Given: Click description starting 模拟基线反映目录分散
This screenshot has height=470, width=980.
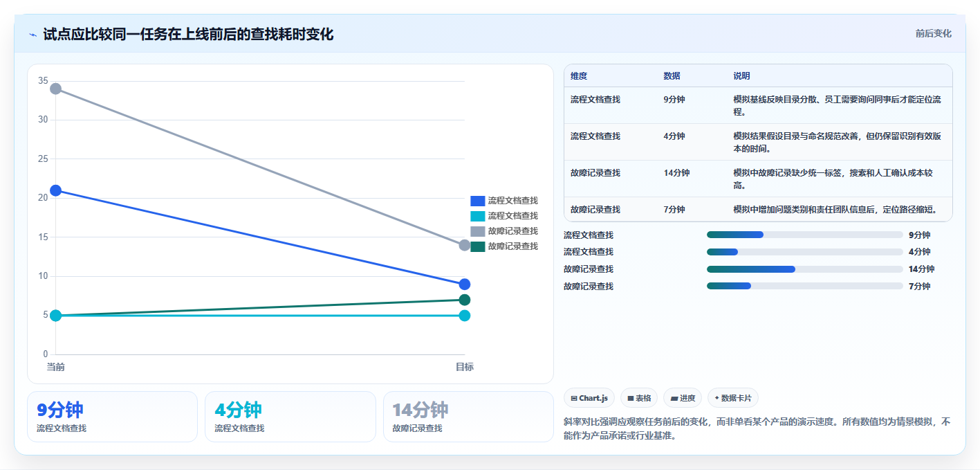Looking at the screenshot, I should click(x=837, y=106).
